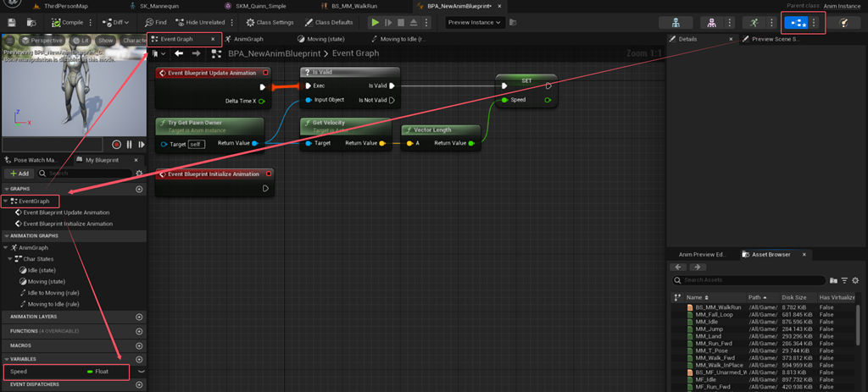Pause the preview viewport animation

click(129, 144)
